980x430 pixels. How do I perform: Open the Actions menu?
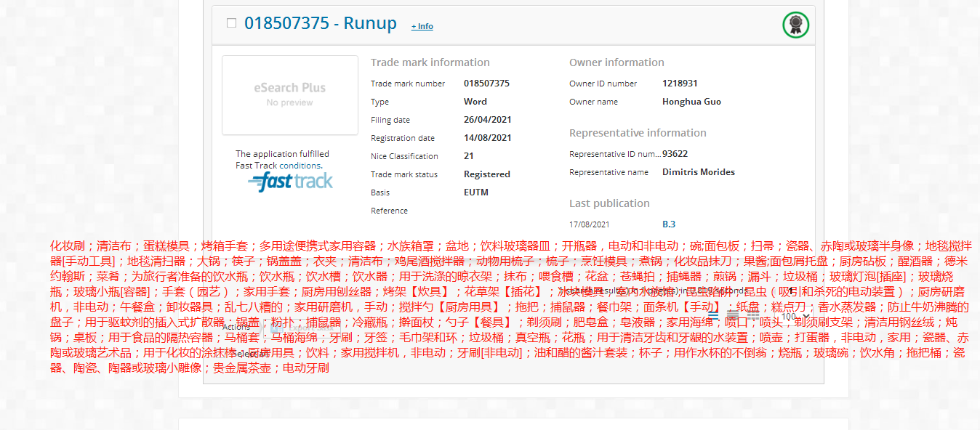pyautogui.click(x=236, y=326)
